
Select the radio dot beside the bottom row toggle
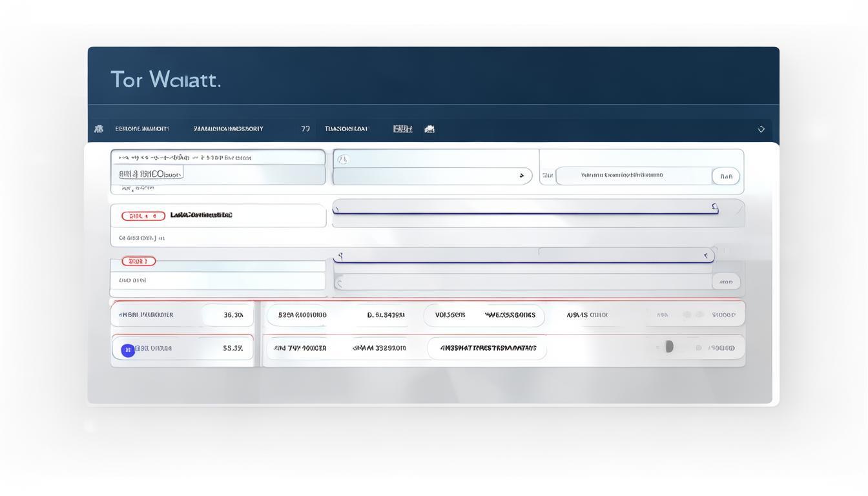click(x=699, y=347)
